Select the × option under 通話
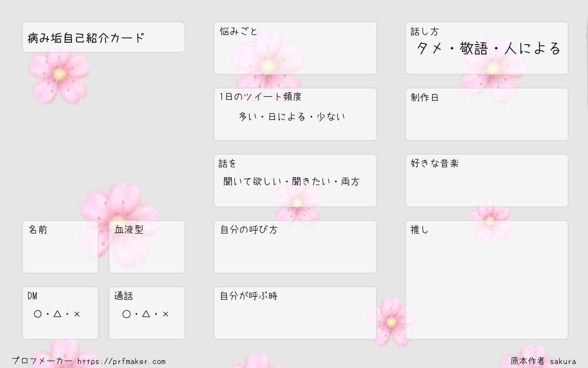The height and width of the screenshot is (368, 588). [x=166, y=314]
